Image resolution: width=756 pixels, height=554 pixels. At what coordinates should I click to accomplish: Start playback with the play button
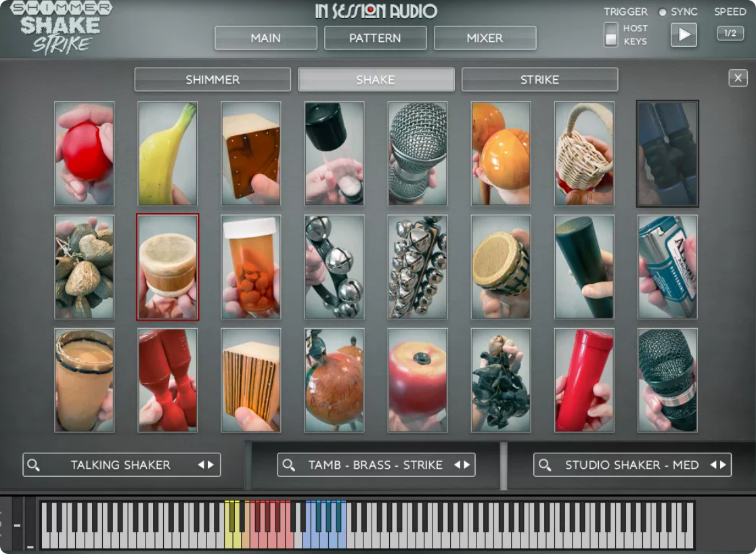(x=684, y=34)
